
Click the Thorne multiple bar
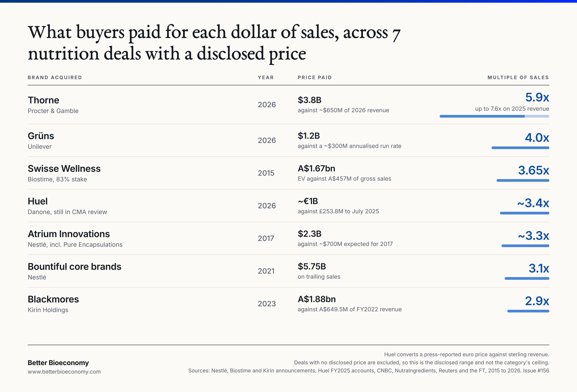click(494, 116)
